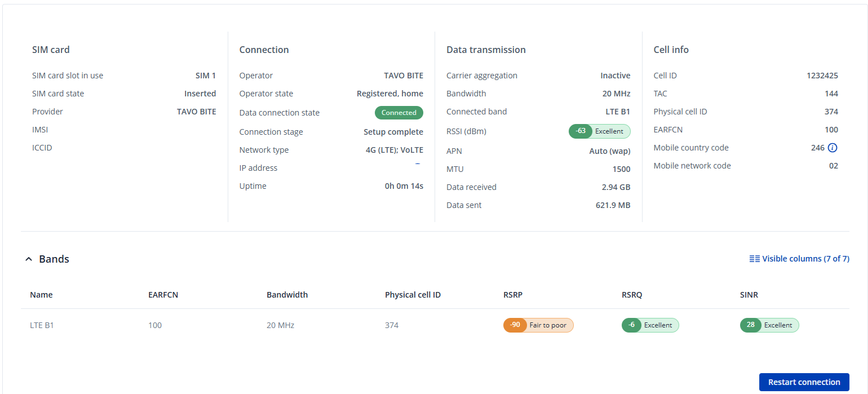Click the RSRQ -6 Excellent badge
The width and height of the screenshot is (868, 394).
tap(650, 325)
